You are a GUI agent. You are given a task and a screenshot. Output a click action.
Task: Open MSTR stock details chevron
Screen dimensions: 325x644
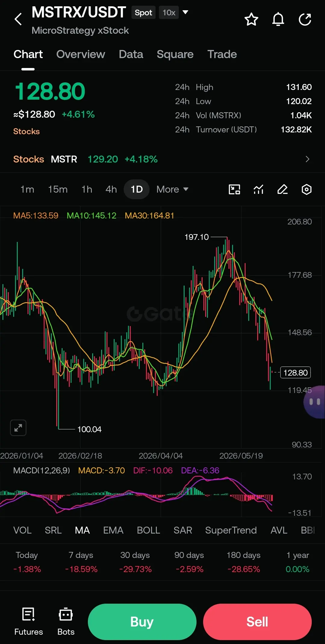click(307, 159)
